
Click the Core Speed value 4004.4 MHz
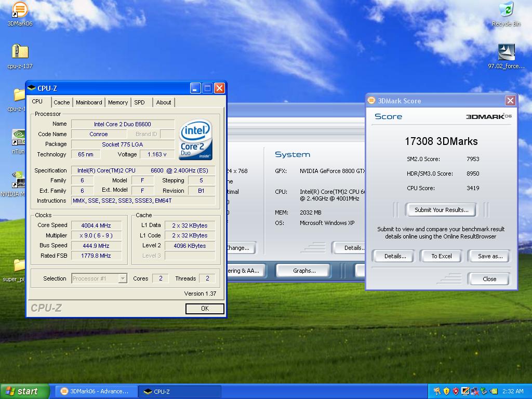coord(96,225)
